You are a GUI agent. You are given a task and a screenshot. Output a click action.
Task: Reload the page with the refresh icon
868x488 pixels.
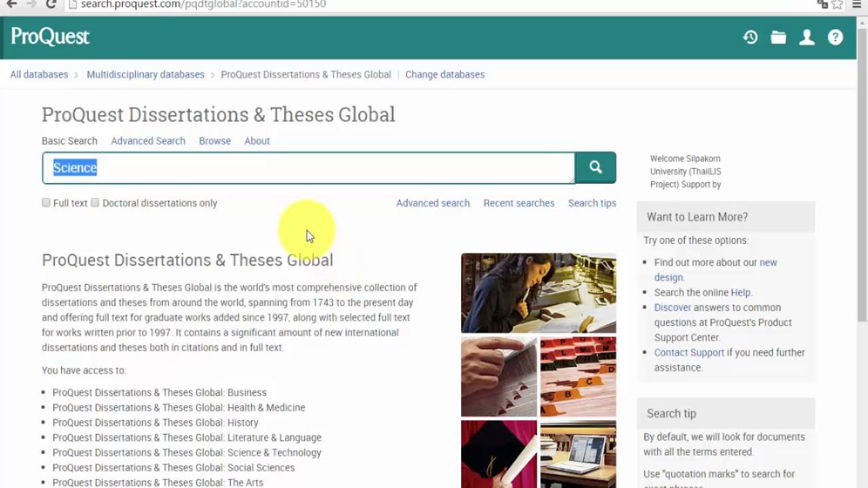pyautogui.click(x=51, y=4)
